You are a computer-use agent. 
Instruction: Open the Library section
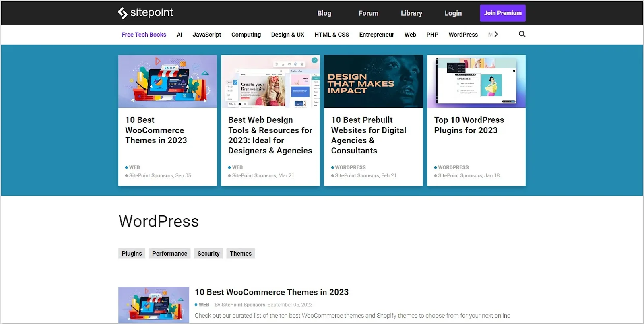pyautogui.click(x=411, y=13)
